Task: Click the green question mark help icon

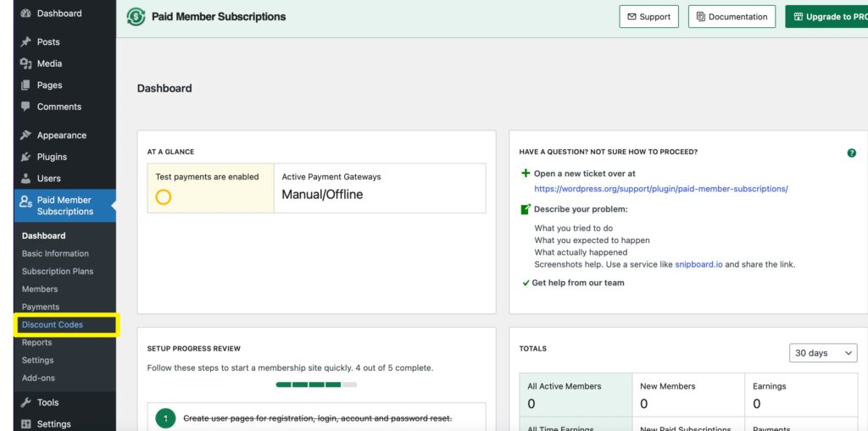Action: [x=851, y=152]
